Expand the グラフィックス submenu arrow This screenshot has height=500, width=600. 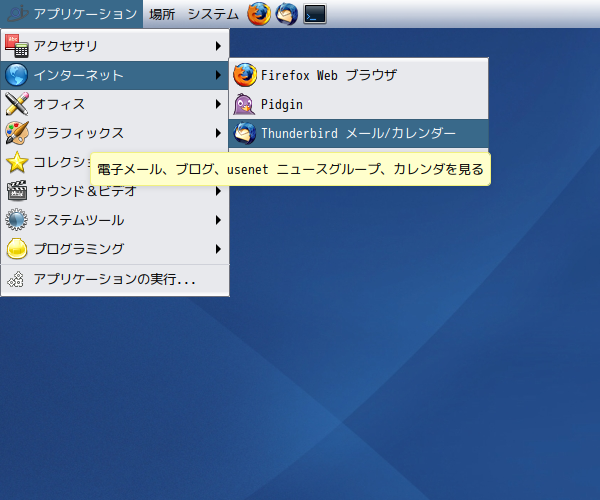point(218,133)
